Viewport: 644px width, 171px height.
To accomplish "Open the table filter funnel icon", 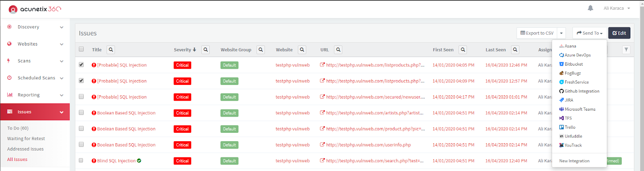I will pyautogui.click(x=626, y=50).
